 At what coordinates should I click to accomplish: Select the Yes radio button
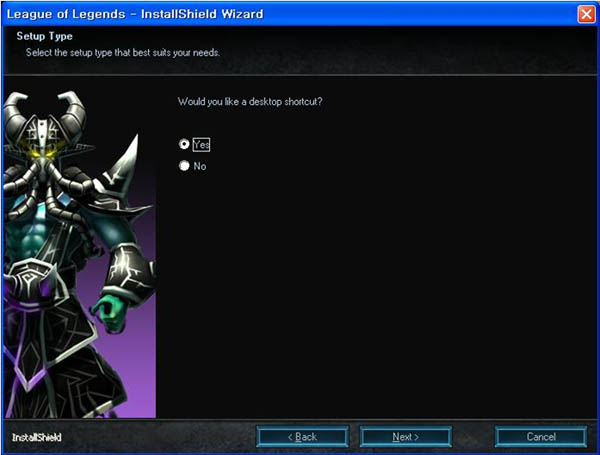pos(184,144)
